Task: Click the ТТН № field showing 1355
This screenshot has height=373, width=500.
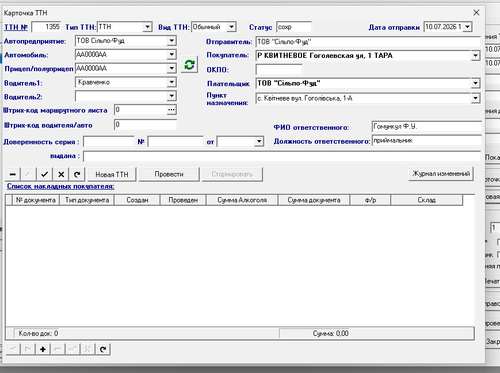Action: point(46,27)
